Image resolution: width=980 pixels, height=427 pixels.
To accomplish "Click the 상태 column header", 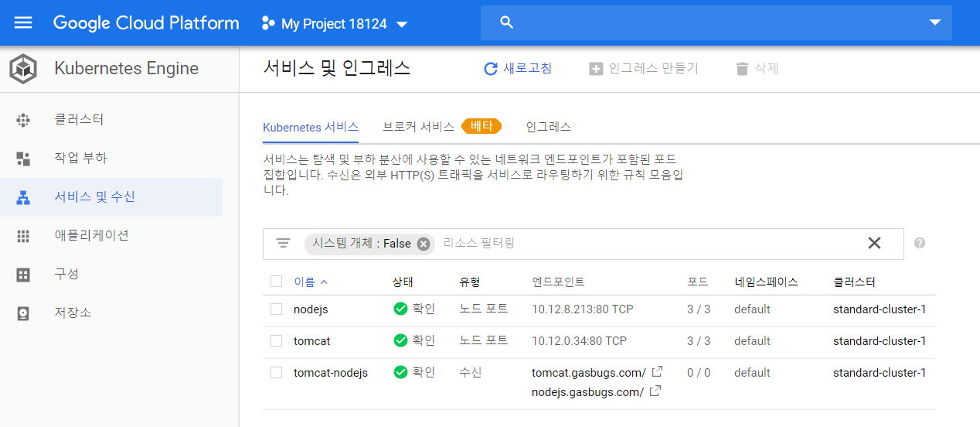I will click(x=403, y=282).
